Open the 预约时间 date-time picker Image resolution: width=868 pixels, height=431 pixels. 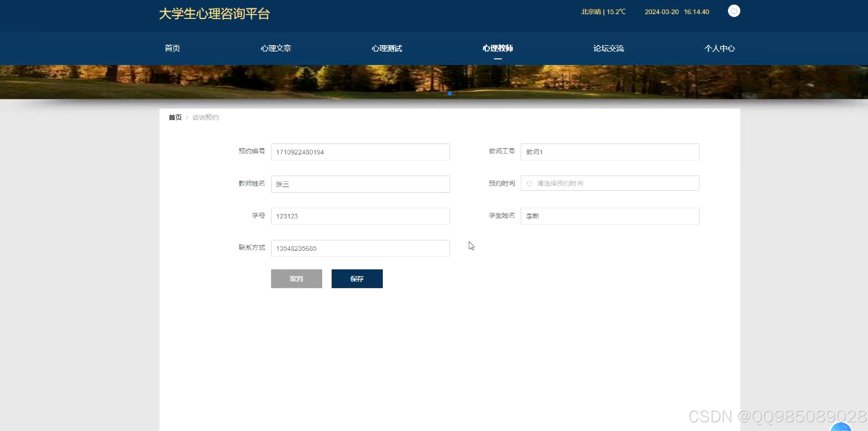click(x=609, y=183)
